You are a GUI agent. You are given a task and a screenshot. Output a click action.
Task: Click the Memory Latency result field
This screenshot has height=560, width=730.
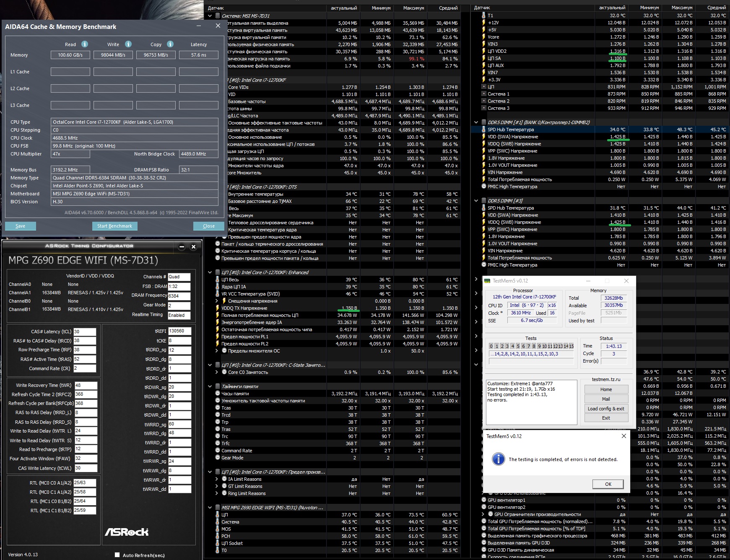pos(199,55)
